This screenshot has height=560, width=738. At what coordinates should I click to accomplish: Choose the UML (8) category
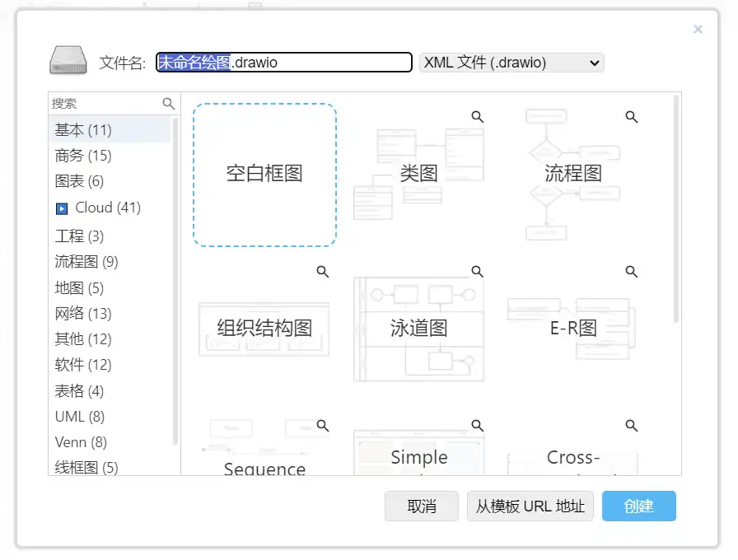coord(80,416)
